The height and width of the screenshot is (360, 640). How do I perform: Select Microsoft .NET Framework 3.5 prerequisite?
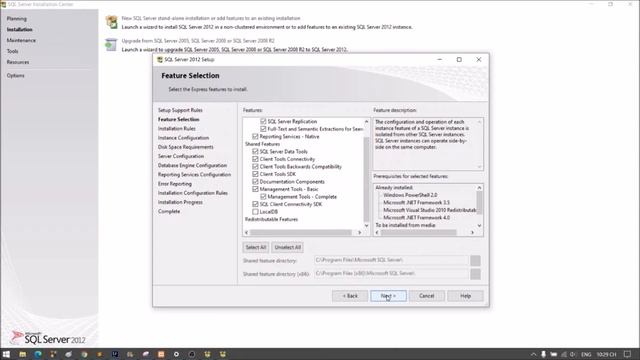pyautogui.click(x=416, y=202)
